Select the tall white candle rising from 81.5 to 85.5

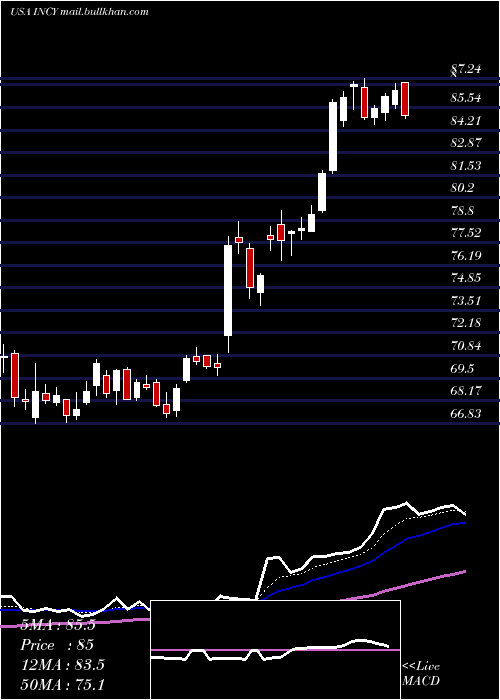[x=333, y=137]
